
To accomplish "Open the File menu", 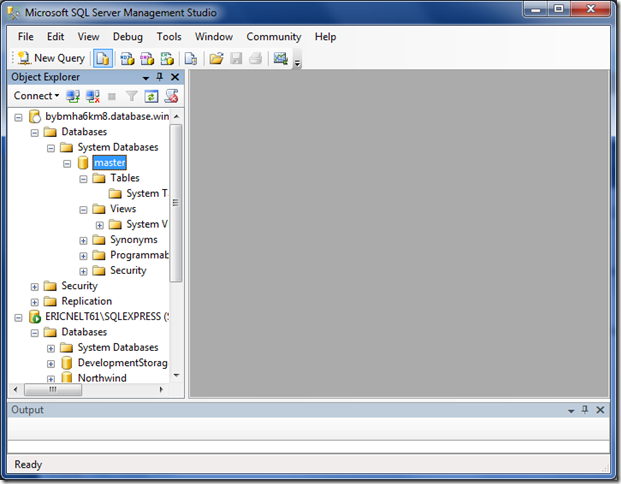I will pos(26,37).
